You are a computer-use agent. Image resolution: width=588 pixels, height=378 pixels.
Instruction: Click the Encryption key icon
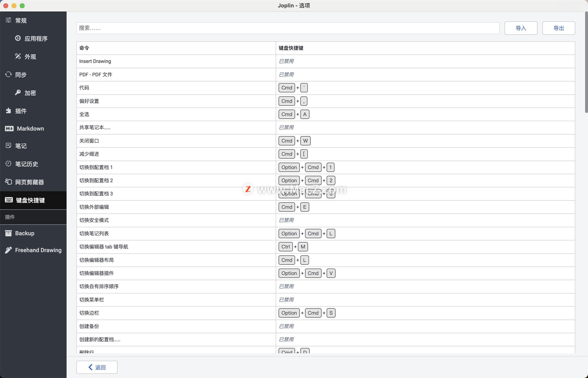click(x=18, y=93)
